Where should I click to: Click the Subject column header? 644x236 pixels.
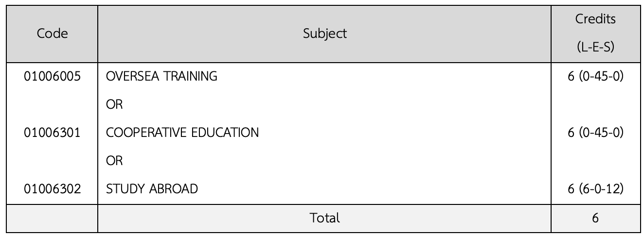pyautogui.click(x=325, y=34)
